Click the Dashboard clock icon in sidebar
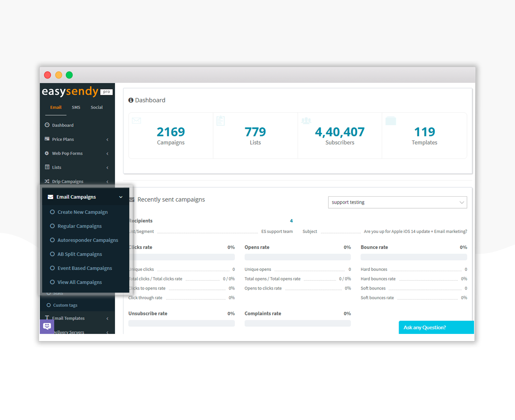Image resolution: width=515 pixels, height=420 pixels. coord(47,125)
